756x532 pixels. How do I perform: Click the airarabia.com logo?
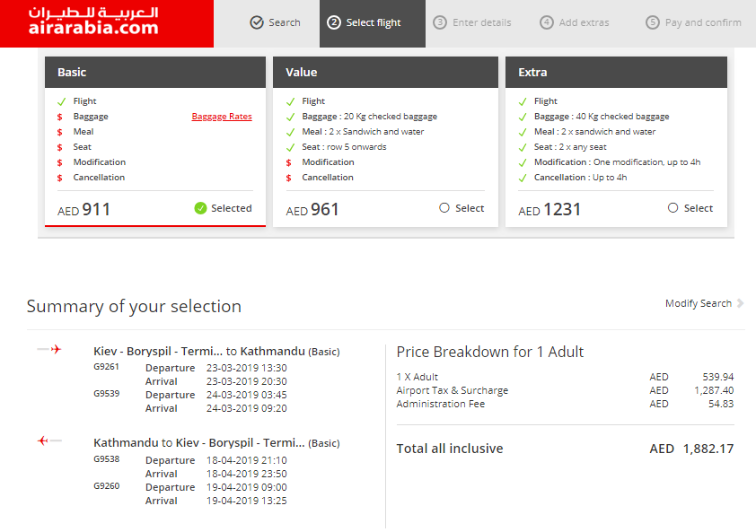(93, 22)
